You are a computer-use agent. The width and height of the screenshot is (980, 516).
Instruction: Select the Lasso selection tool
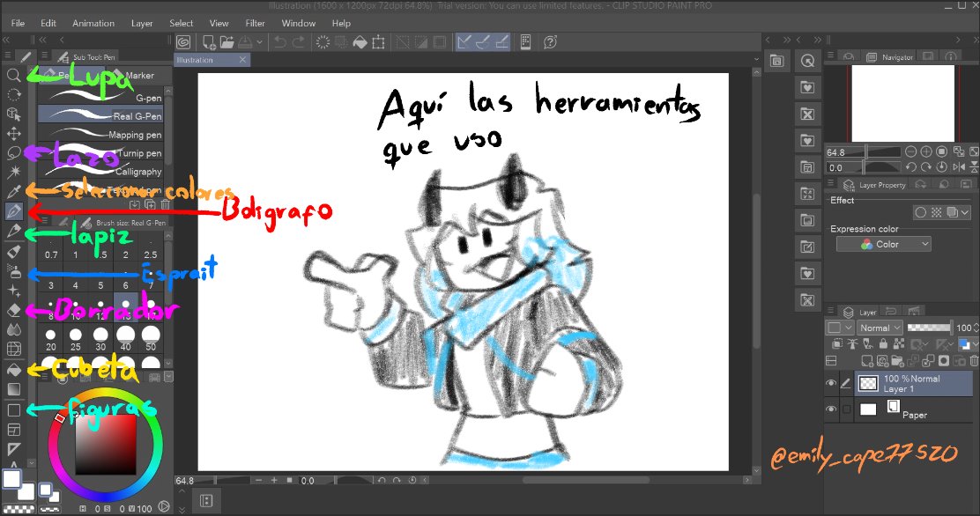[14, 152]
